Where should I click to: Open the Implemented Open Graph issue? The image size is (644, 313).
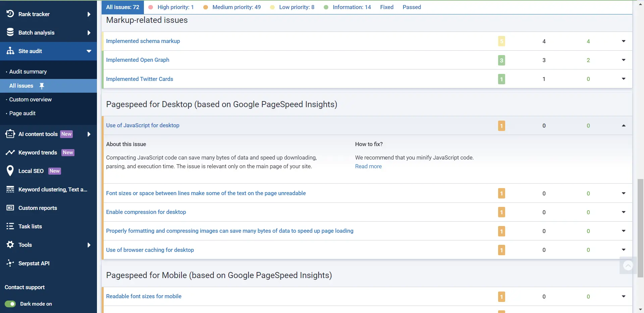click(x=138, y=60)
